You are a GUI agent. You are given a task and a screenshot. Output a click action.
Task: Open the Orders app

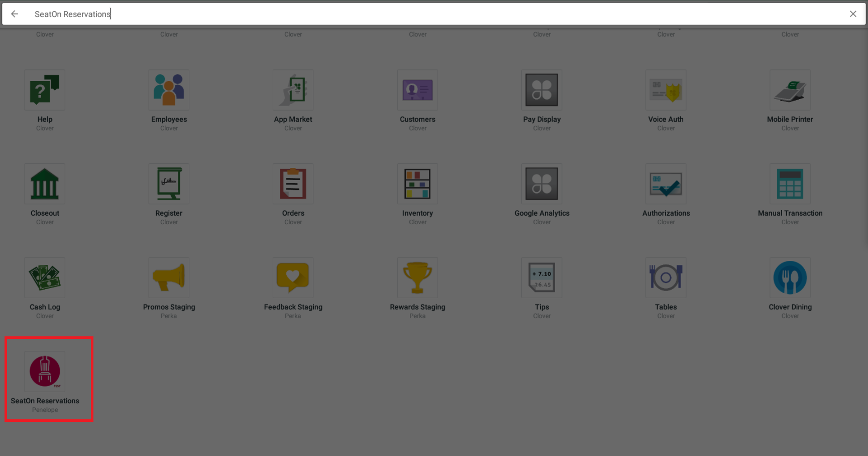[x=293, y=184]
